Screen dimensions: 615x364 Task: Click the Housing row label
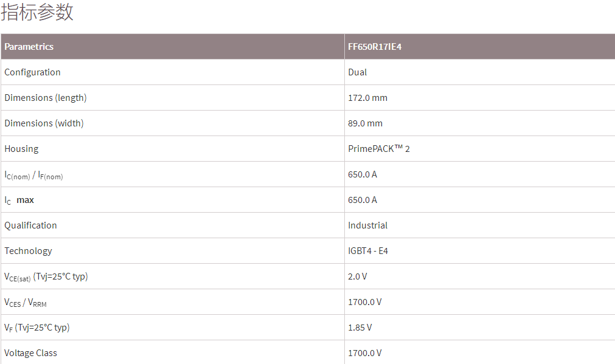pos(21,149)
